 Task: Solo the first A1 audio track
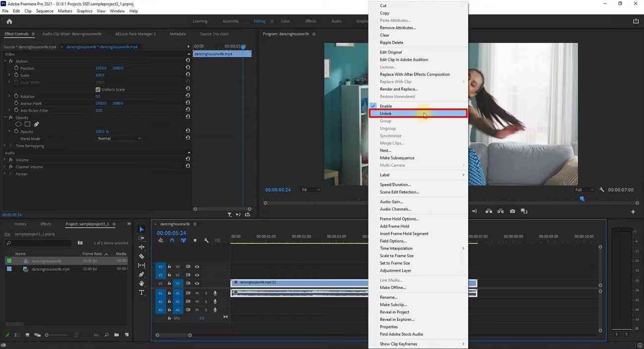coord(206,293)
